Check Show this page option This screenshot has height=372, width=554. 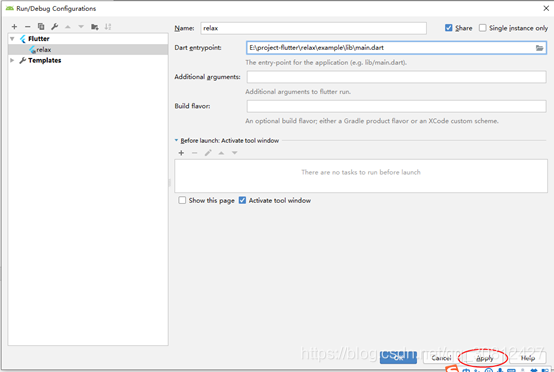tap(182, 200)
